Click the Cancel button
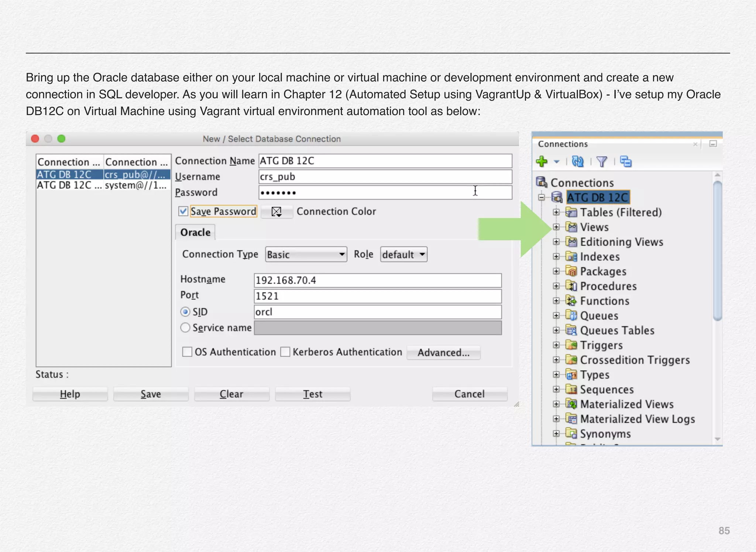This screenshot has height=552, width=756. click(x=470, y=394)
